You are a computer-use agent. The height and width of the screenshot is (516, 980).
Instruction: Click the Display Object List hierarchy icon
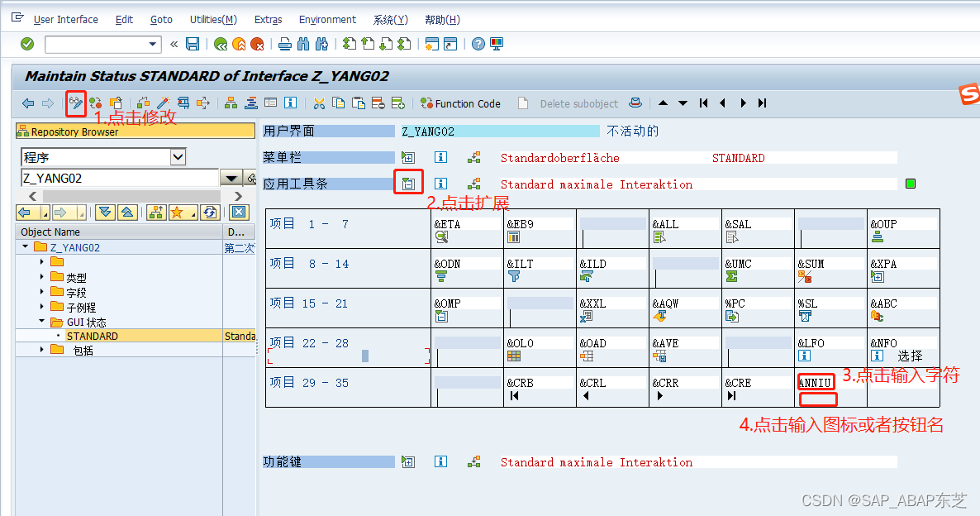(231, 103)
